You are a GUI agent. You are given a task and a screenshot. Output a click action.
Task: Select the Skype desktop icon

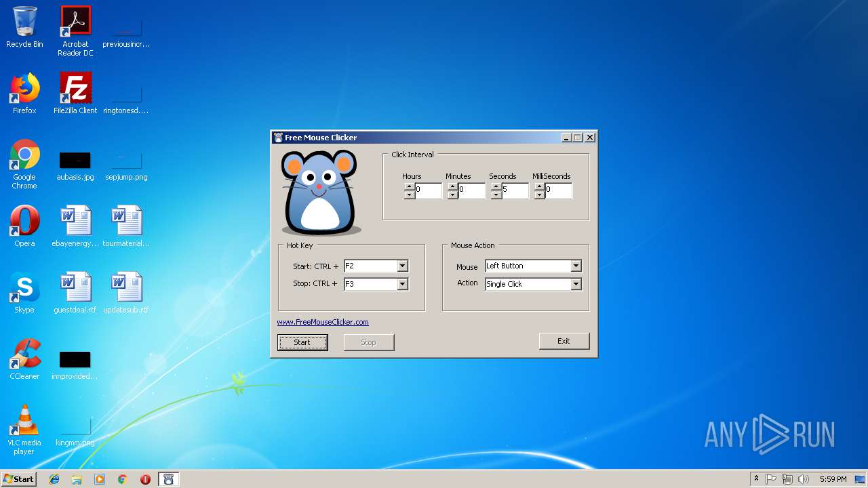click(24, 293)
